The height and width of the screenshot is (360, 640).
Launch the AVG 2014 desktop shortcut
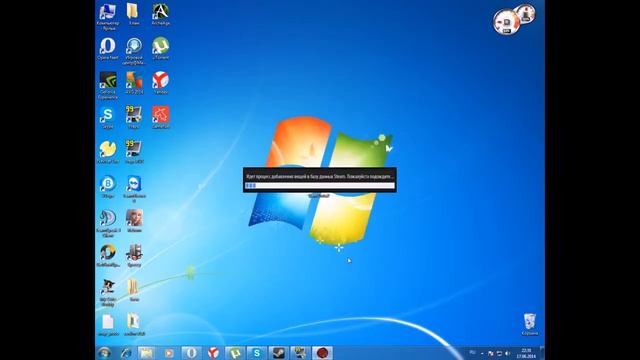[134, 83]
